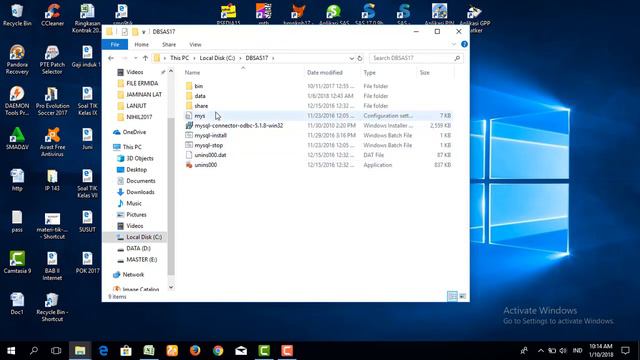Click Local Disk (C:) in breadcrumb

point(217,58)
